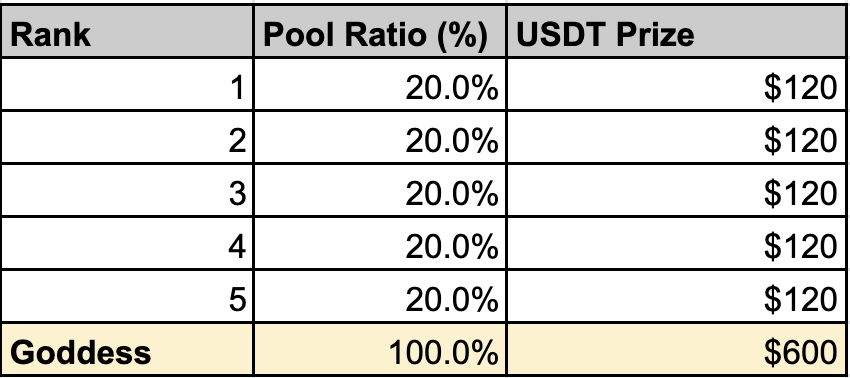Click the rank 5 cell
The width and height of the screenshot is (850, 378).
coord(127,296)
